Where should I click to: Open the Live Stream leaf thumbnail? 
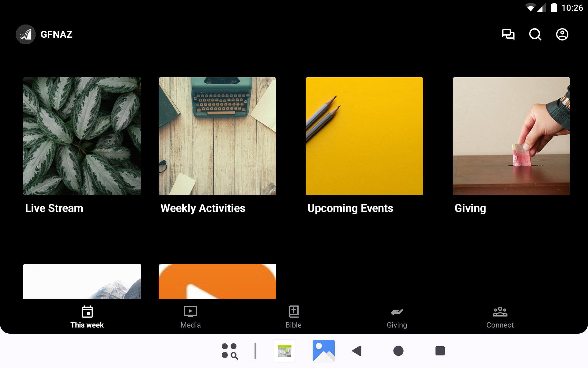(x=82, y=136)
